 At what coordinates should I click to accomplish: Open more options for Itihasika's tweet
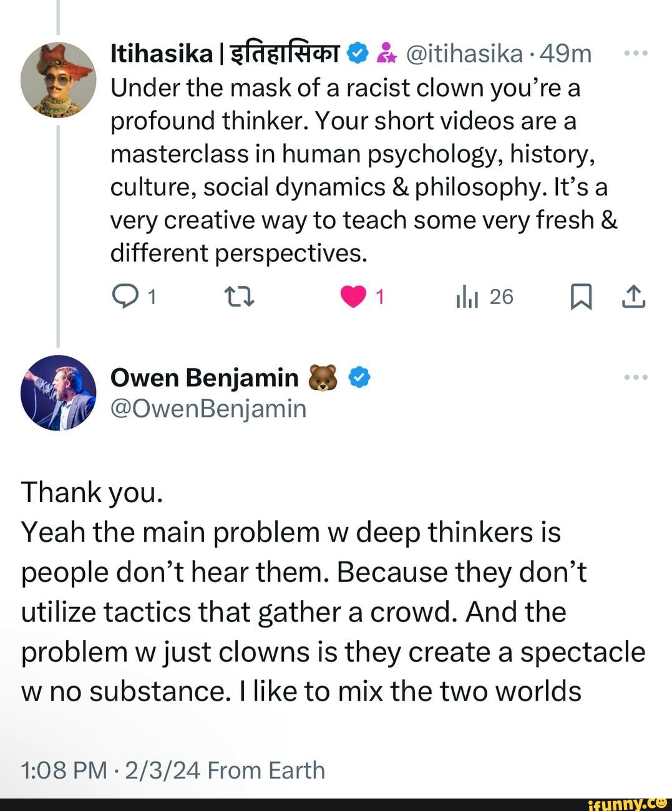636,54
